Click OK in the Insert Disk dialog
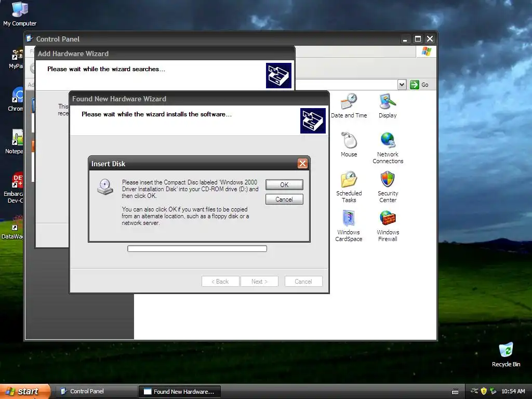The image size is (532, 399). [x=284, y=184]
